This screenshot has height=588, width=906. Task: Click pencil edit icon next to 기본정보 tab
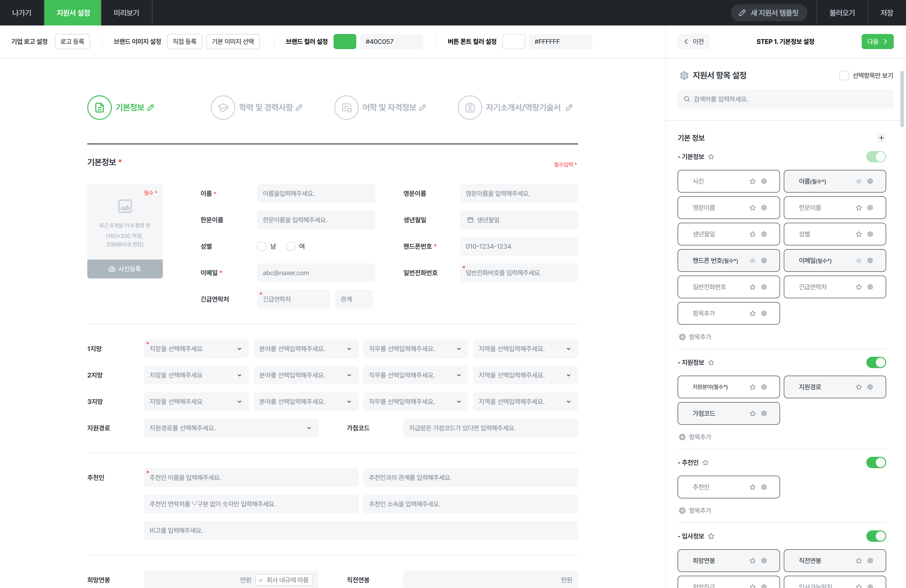point(151,108)
